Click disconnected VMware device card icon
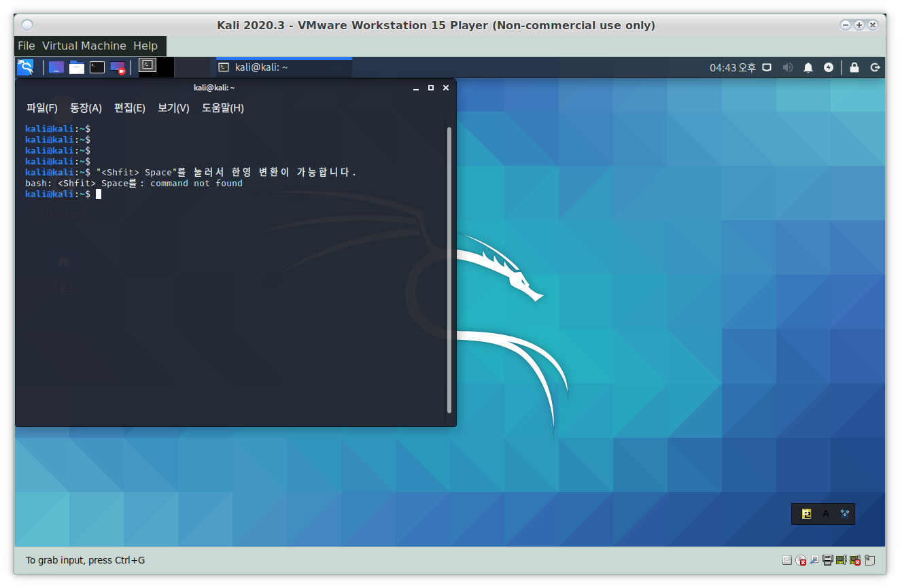 855,561
